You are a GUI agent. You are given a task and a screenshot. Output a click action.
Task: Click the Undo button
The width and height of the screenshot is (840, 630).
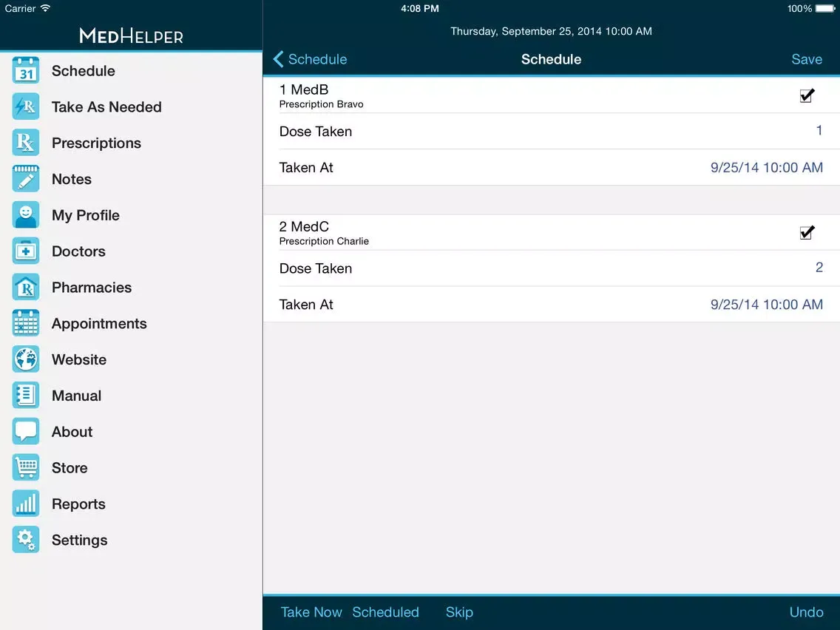coord(806,612)
